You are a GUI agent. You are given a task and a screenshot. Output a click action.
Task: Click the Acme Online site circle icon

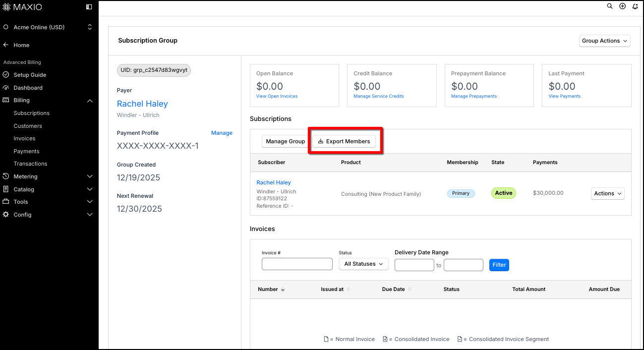[6, 27]
